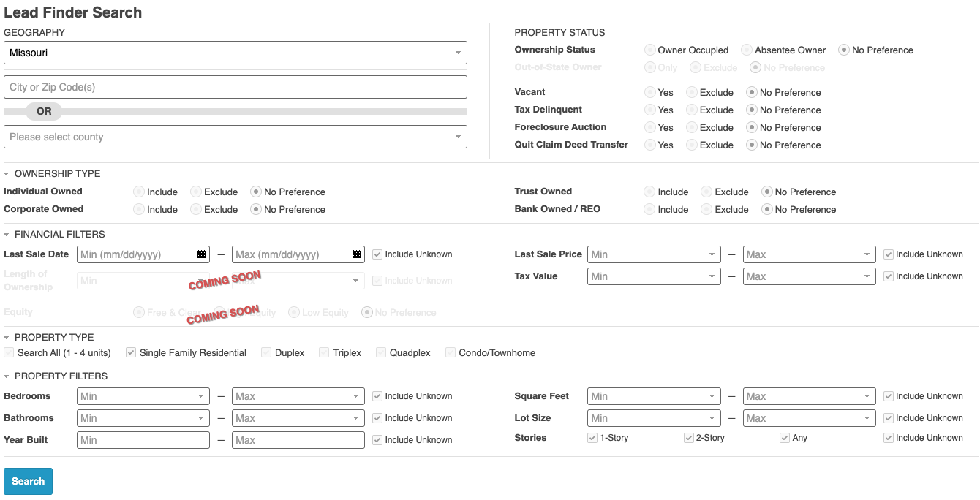Toggle the 1-Story checkbox
This screenshot has height=500, width=980.
(592, 438)
